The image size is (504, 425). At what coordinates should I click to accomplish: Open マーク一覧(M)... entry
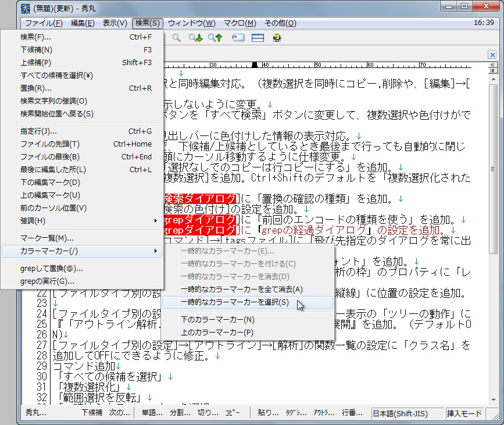(x=82, y=238)
